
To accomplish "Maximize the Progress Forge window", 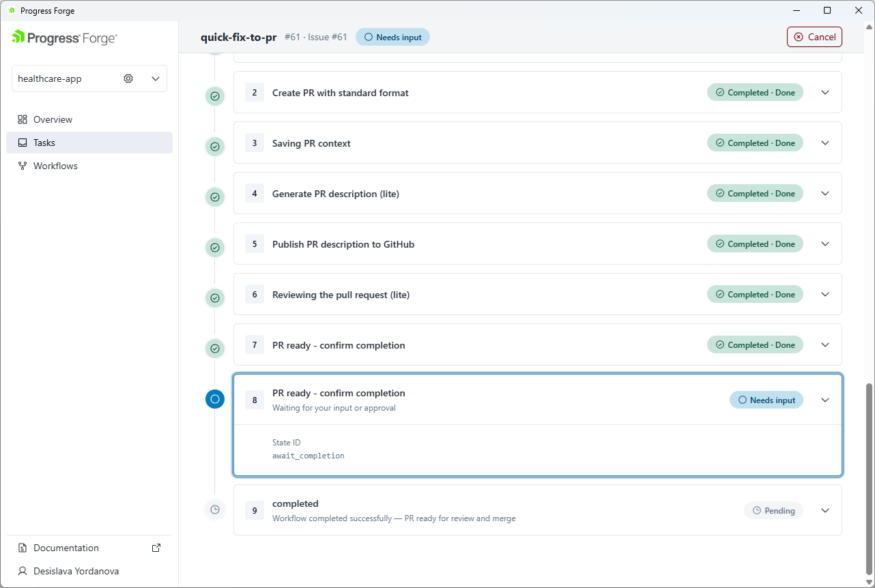I will pyautogui.click(x=827, y=10).
